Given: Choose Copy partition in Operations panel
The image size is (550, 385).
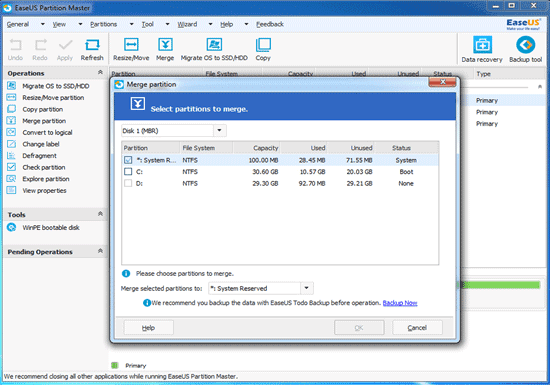Looking at the screenshot, I should coord(43,109).
